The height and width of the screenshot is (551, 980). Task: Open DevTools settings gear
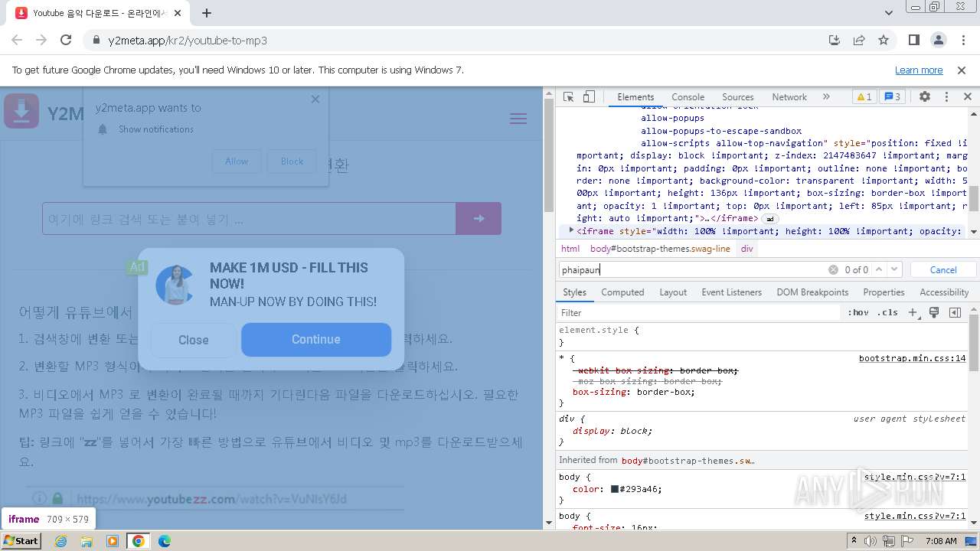925,97
